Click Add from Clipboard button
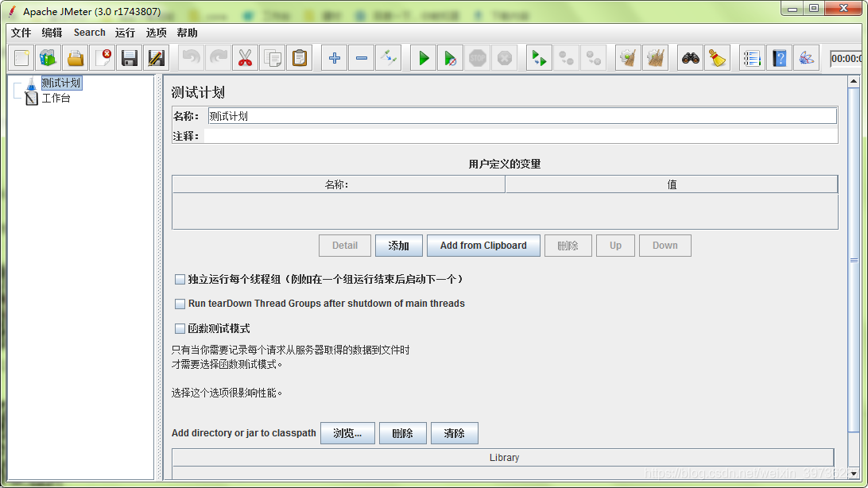The height and width of the screenshot is (488, 868). pos(483,246)
